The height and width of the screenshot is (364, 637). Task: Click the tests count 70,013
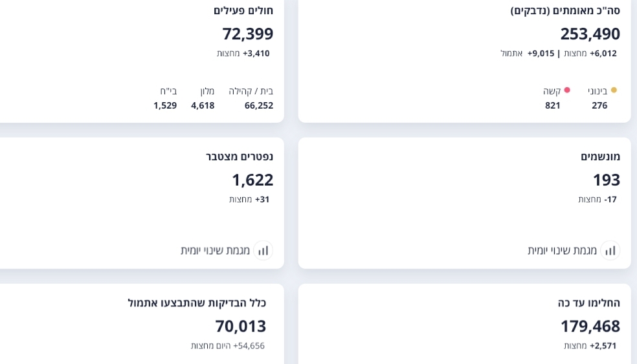point(240,326)
